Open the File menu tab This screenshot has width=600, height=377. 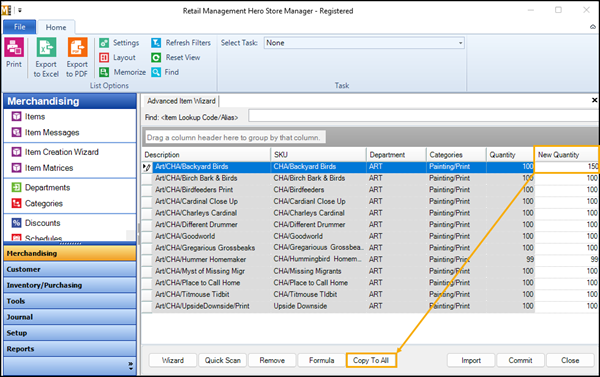point(20,27)
